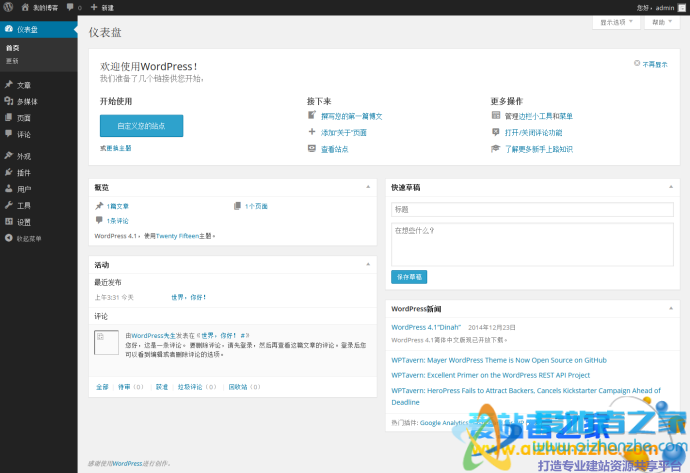
Task: Click the widgets icon beside 管理边栏小工具和菜单
Action: 495,115
